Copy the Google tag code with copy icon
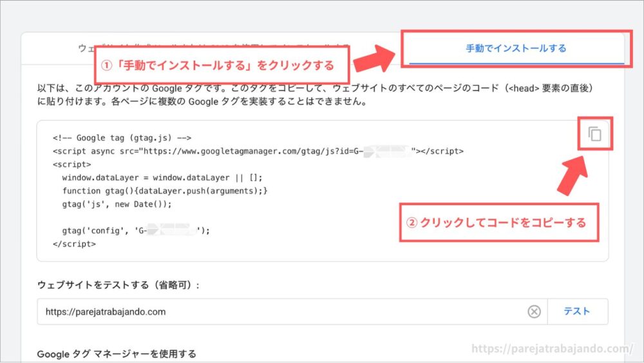This screenshot has width=644, height=363. coord(594,134)
